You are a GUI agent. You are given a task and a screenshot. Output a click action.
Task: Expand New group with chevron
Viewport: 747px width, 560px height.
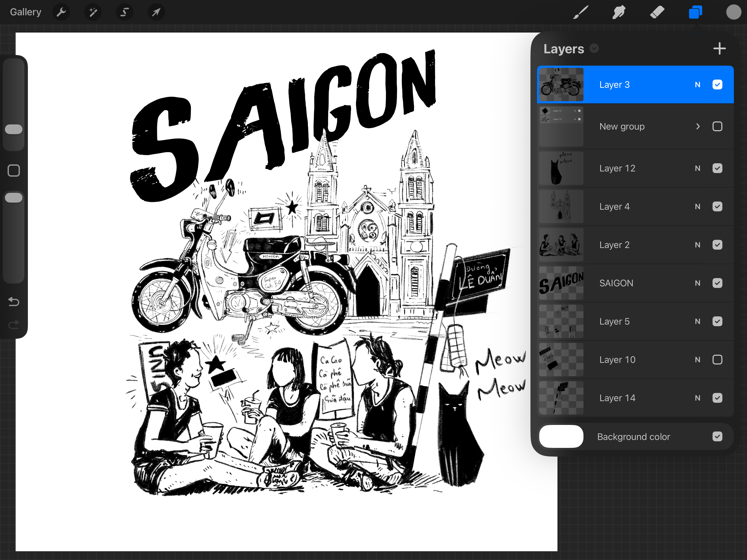(698, 126)
